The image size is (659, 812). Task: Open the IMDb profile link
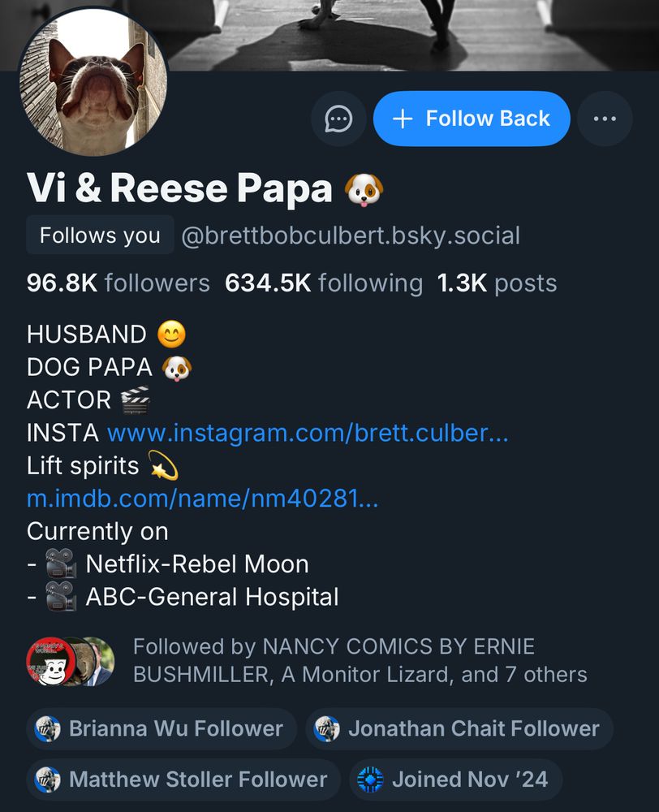[201, 499]
